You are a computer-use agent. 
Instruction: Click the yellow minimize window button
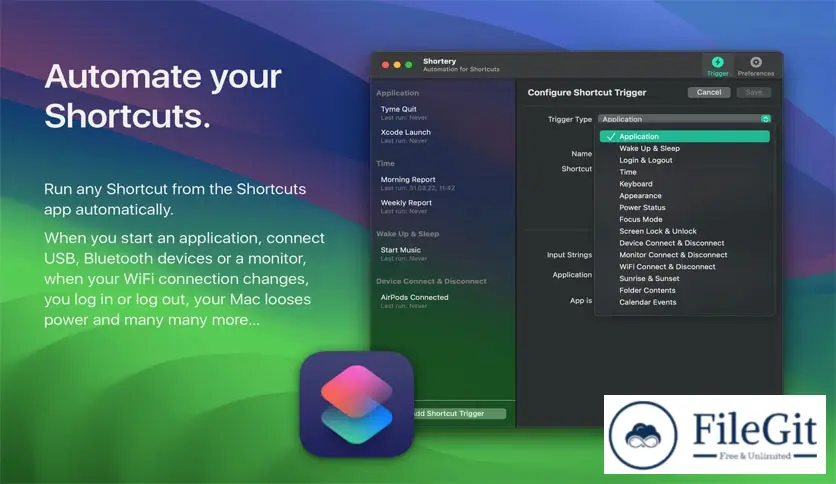397,65
